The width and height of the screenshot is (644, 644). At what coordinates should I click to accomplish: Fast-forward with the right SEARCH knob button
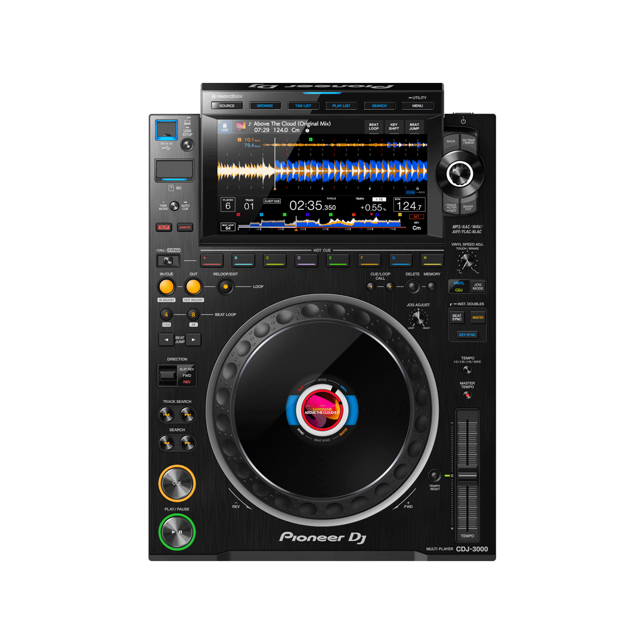(x=188, y=443)
